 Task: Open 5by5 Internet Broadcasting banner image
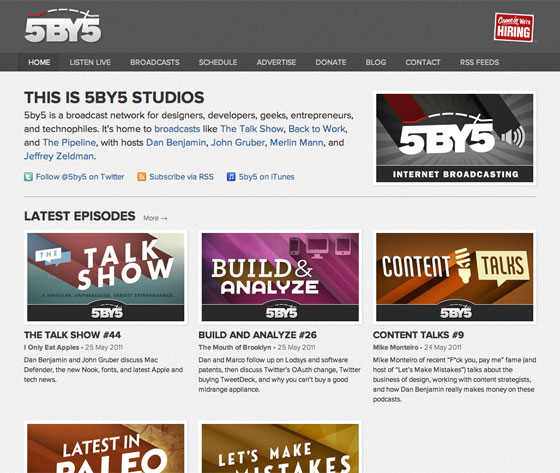click(x=455, y=138)
